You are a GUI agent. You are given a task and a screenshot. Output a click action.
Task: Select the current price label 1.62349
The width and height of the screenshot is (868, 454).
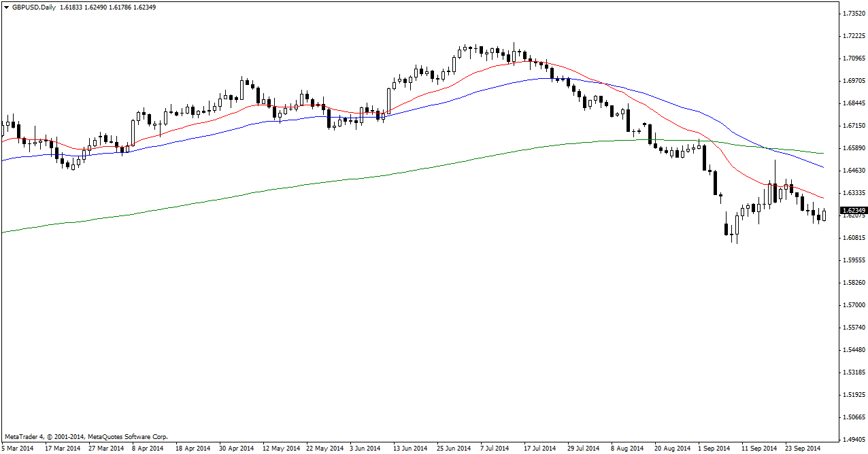[854, 211]
